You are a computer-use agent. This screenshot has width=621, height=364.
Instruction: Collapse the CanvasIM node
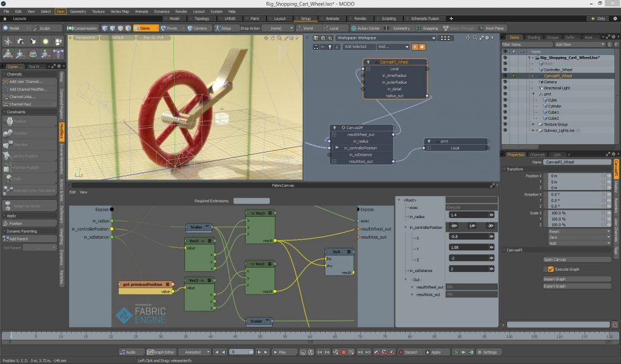pyautogui.click(x=335, y=128)
